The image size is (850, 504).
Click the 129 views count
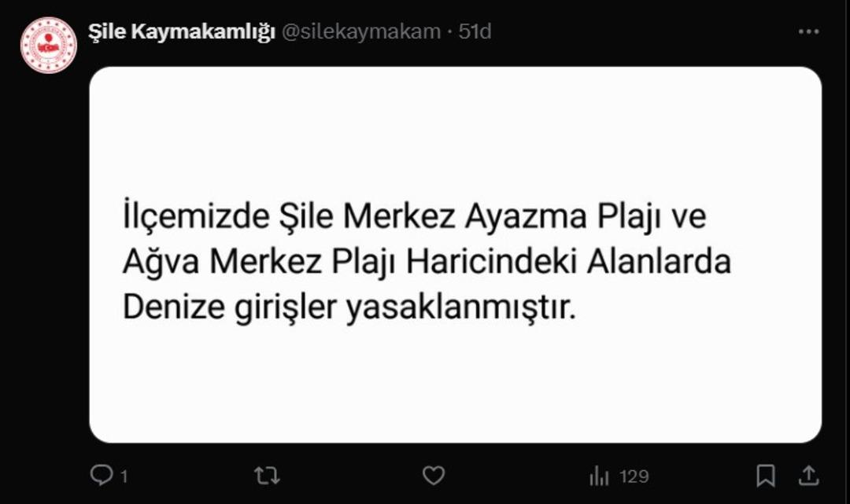click(x=634, y=476)
